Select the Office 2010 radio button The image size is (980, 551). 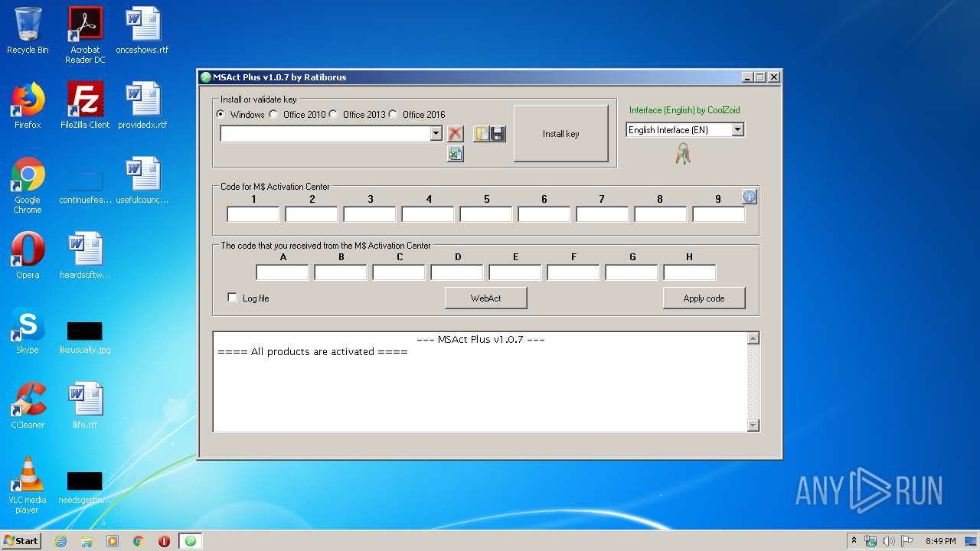point(273,115)
